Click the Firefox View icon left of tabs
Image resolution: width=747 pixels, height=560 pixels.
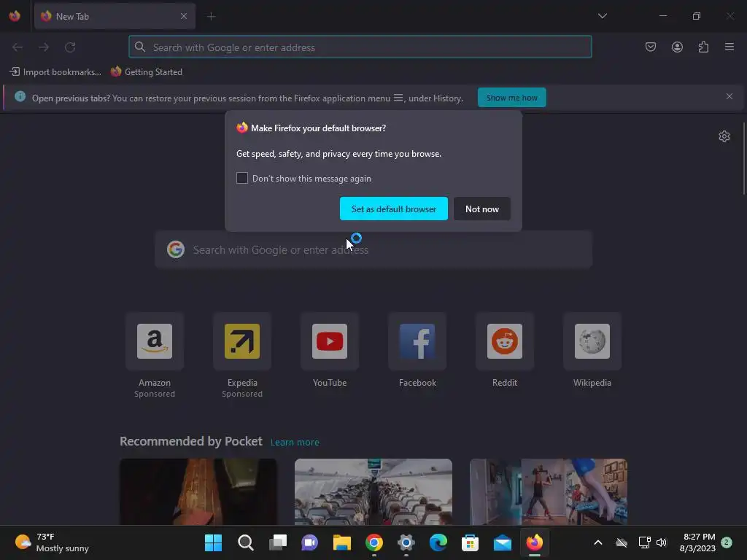15,16
